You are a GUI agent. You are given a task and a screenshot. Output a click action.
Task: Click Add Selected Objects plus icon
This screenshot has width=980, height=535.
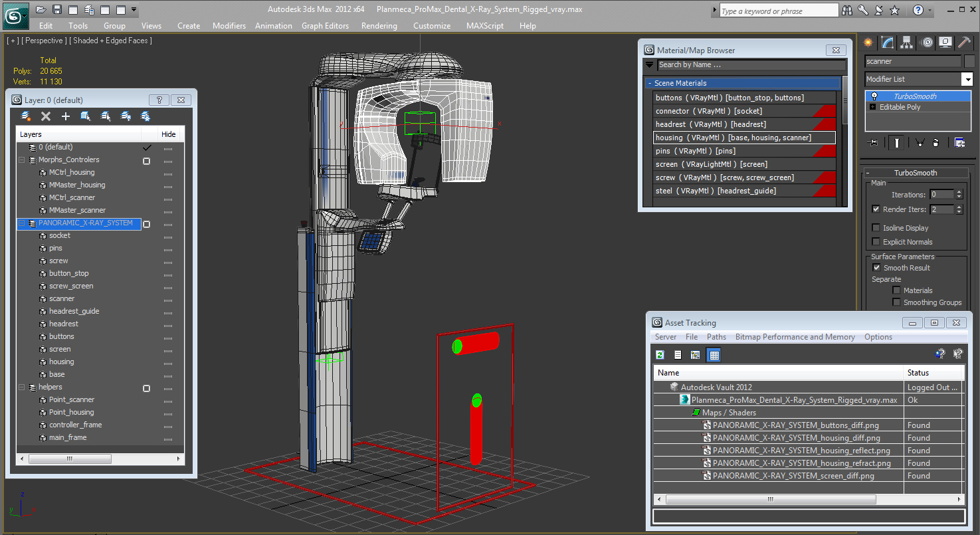coord(66,116)
